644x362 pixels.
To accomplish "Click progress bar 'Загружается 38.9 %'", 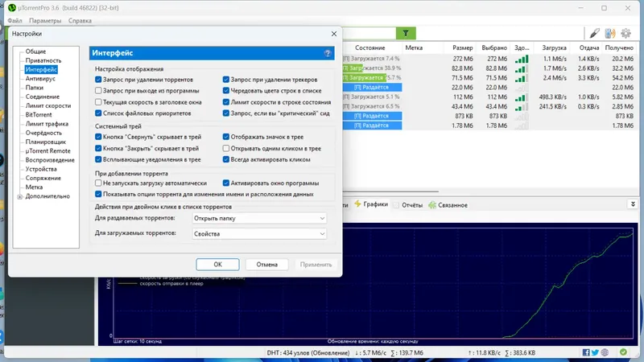I will click(x=372, y=68).
